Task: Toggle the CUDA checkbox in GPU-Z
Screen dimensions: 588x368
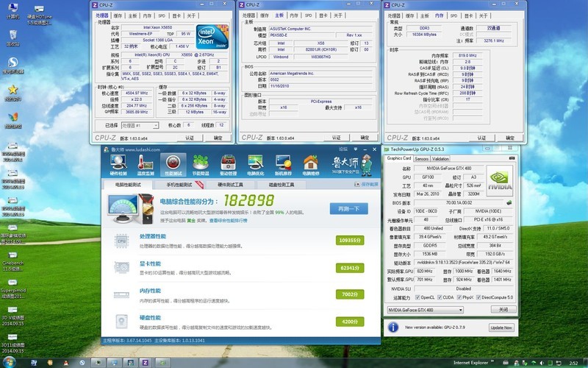Action: 440,297
